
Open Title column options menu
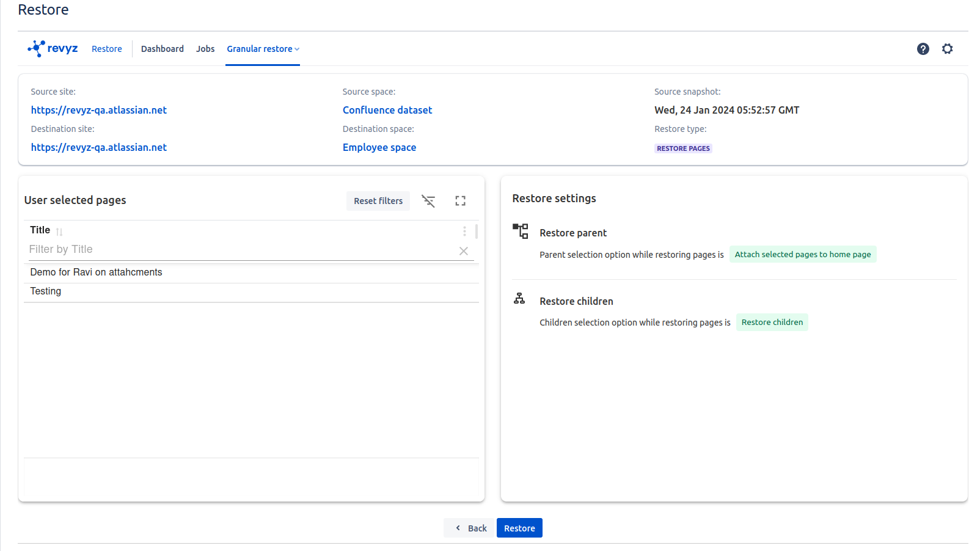464,231
